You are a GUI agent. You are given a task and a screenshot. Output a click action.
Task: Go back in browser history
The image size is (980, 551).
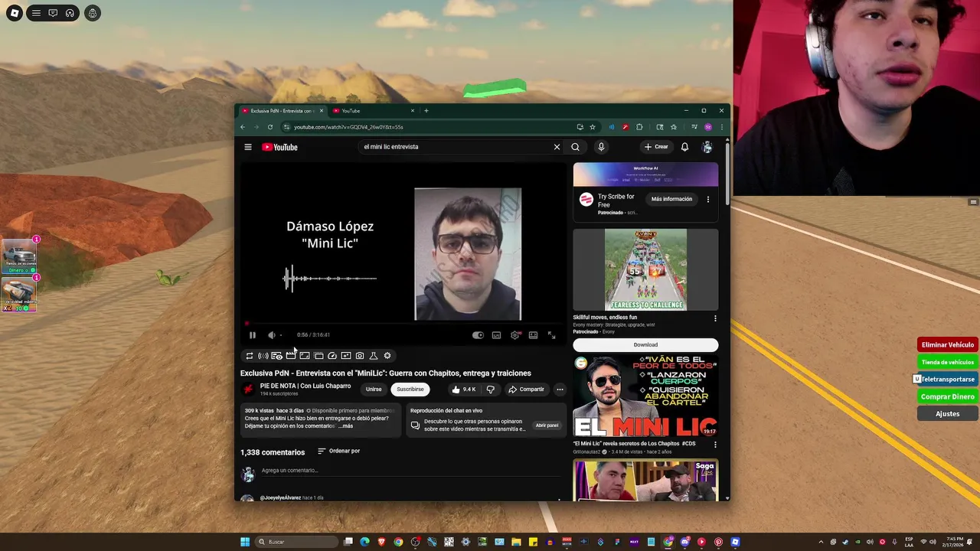[243, 127]
